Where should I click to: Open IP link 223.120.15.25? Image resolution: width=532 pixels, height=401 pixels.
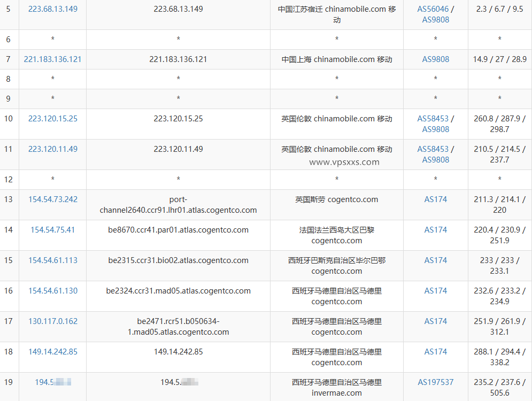click(52, 119)
